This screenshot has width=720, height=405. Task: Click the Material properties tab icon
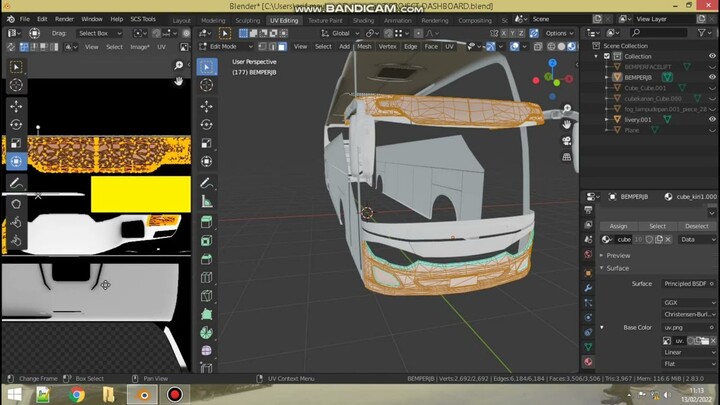[x=588, y=361]
